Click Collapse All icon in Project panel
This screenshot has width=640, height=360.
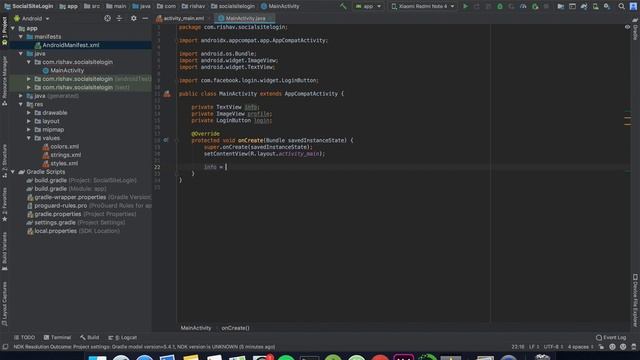[x=119, y=18]
